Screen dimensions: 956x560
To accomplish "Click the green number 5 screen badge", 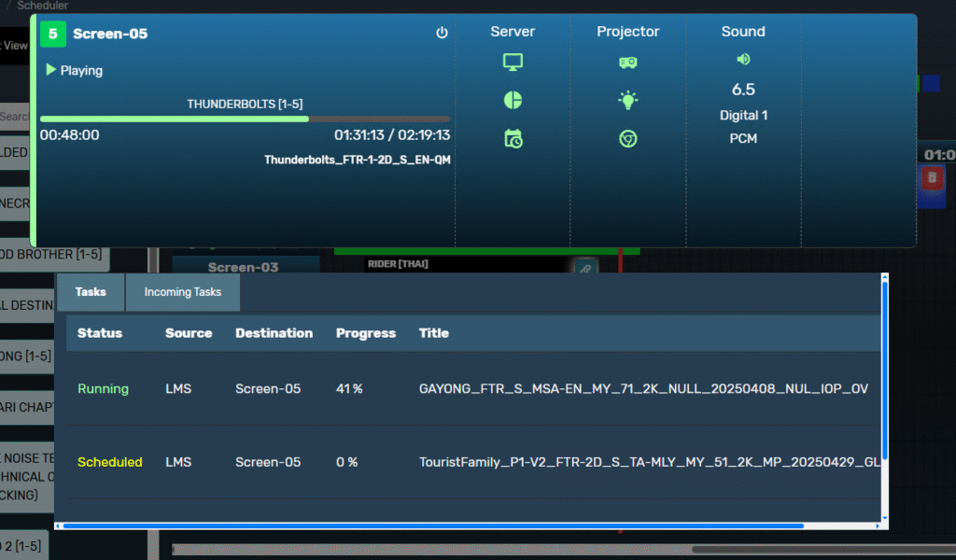I will point(53,34).
